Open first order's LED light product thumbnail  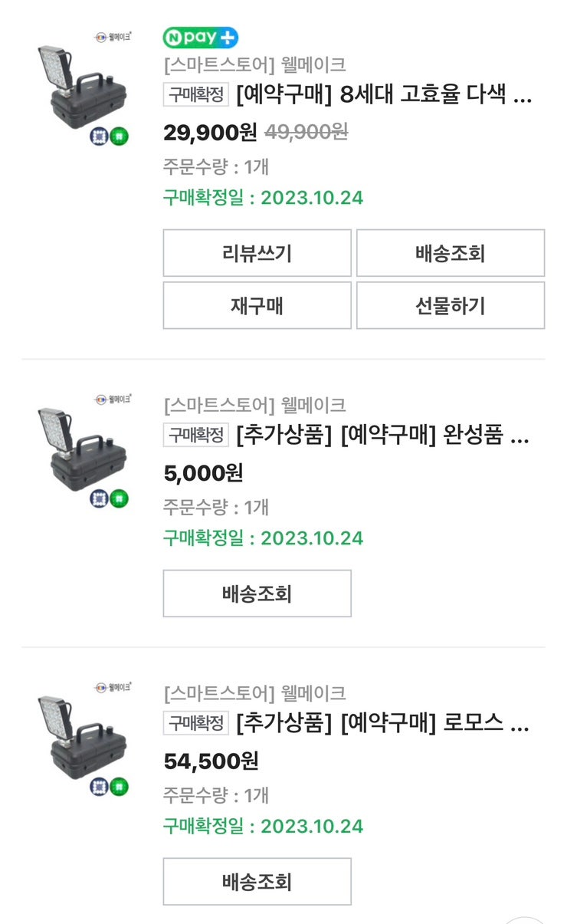tap(84, 86)
